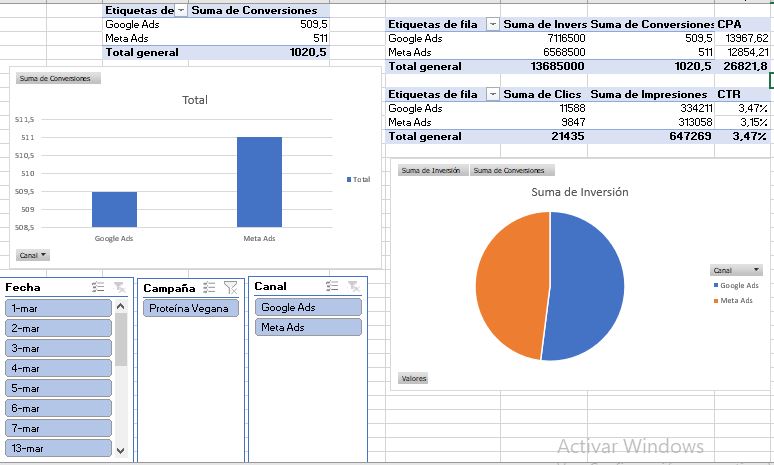Click the orange Meta Ads legend marker
This screenshot has height=465, width=774.
[716, 301]
